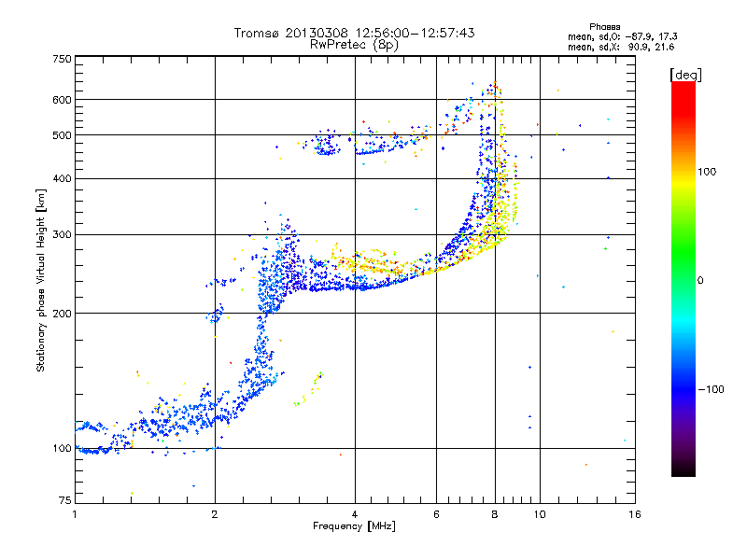Click the "Frequency [MHz]" axis title

(354, 526)
